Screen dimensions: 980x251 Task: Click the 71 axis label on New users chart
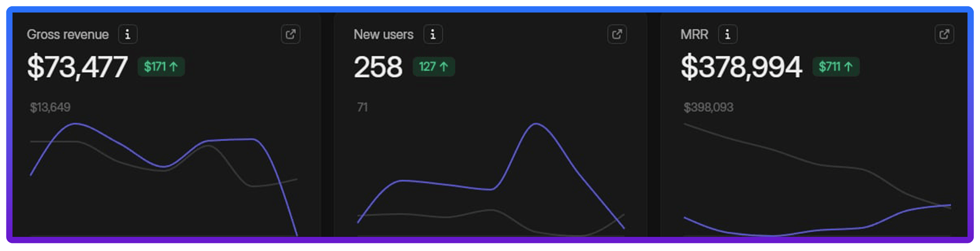coord(362,107)
